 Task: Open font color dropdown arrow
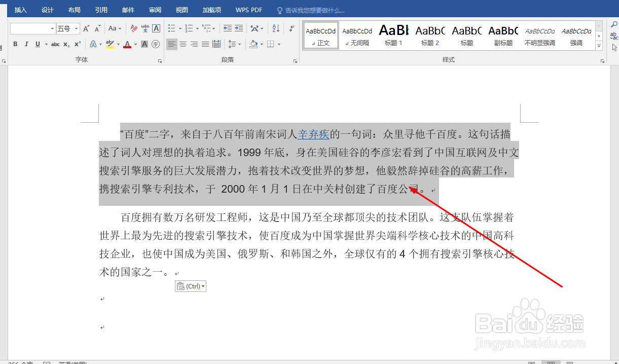click(136, 45)
